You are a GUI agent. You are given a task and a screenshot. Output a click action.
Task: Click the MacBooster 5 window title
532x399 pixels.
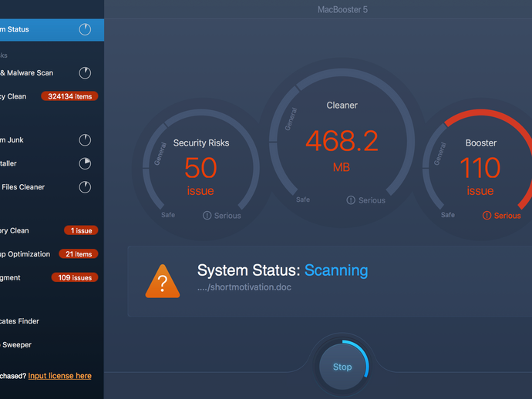point(342,9)
